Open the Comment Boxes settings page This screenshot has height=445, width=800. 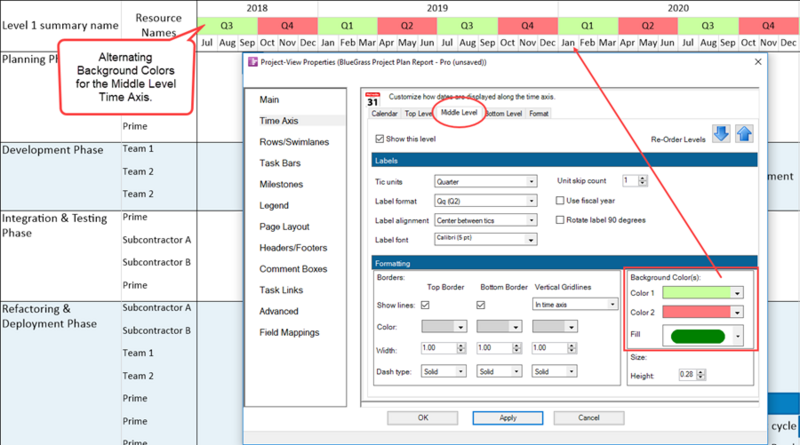[x=293, y=269]
